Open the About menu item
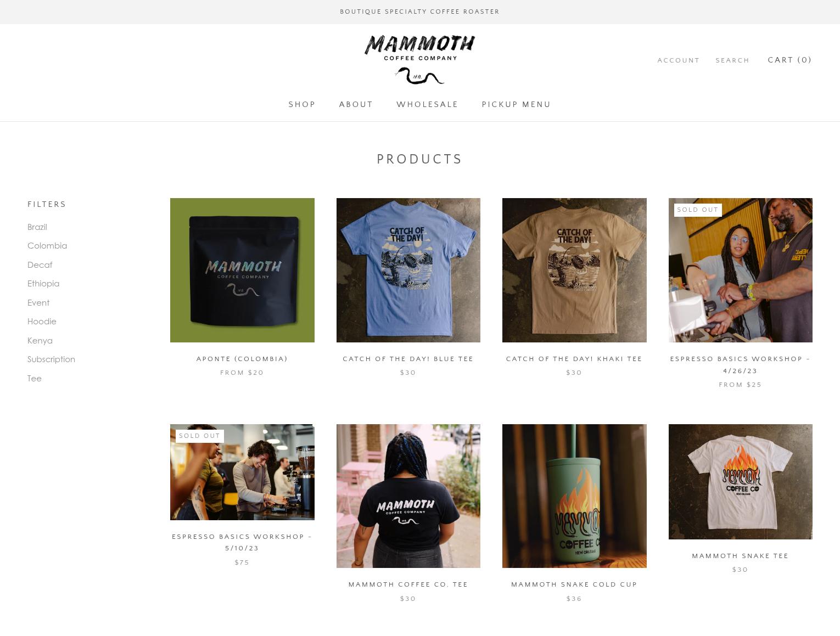The image size is (840, 636). [356, 104]
